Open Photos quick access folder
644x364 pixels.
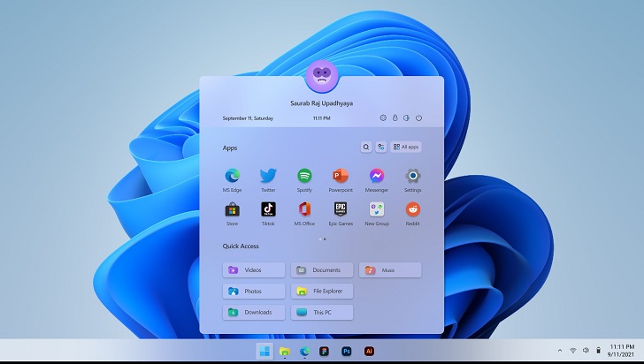pos(254,291)
